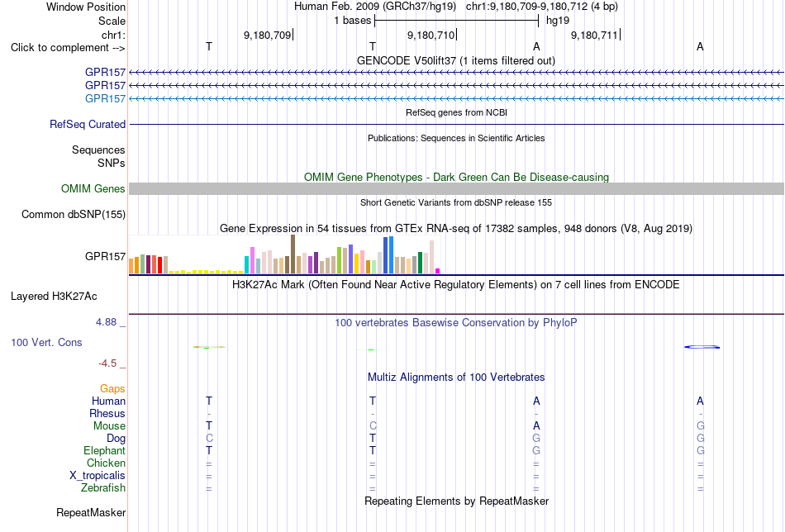Open 'Publications: Sequences in Scientific Articles' title
Image resolution: width=785 pixels, height=532 pixels.
[x=456, y=138]
